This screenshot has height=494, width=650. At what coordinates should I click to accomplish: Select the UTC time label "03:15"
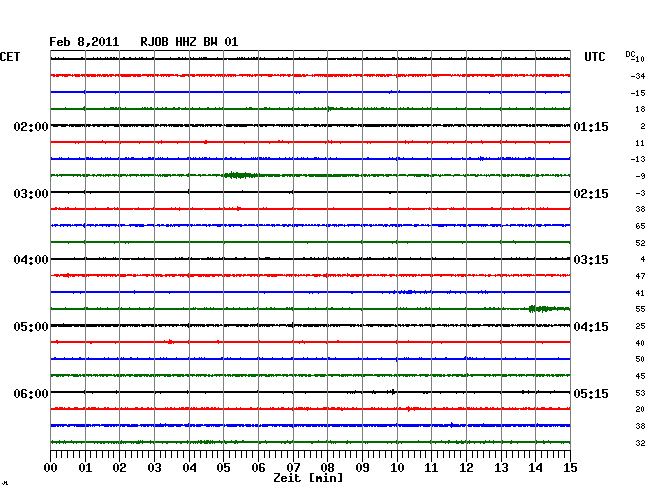(x=591, y=260)
